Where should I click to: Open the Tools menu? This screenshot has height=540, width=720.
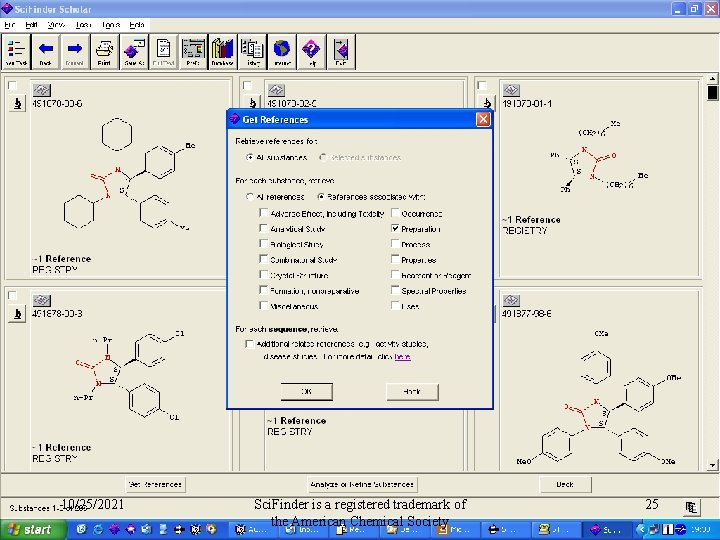110,24
